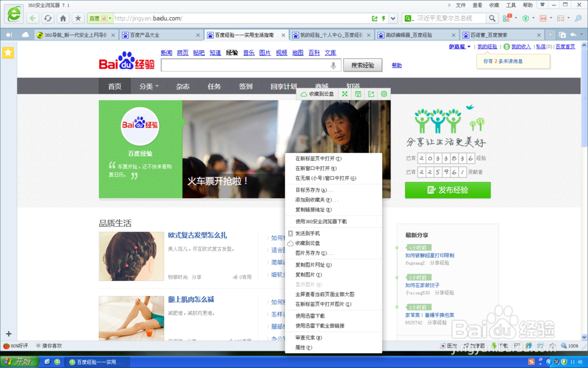Click the screenshot capture icon
588x368 pixels.
click(560, 18)
